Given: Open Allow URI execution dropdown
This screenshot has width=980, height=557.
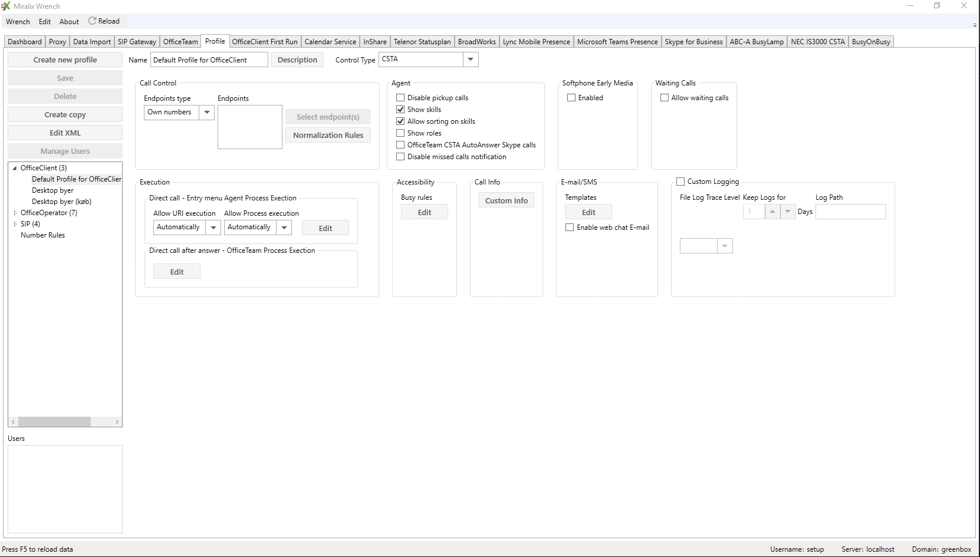Looking at the screenshot, I should pyautogui.click(x=213, y=228).
